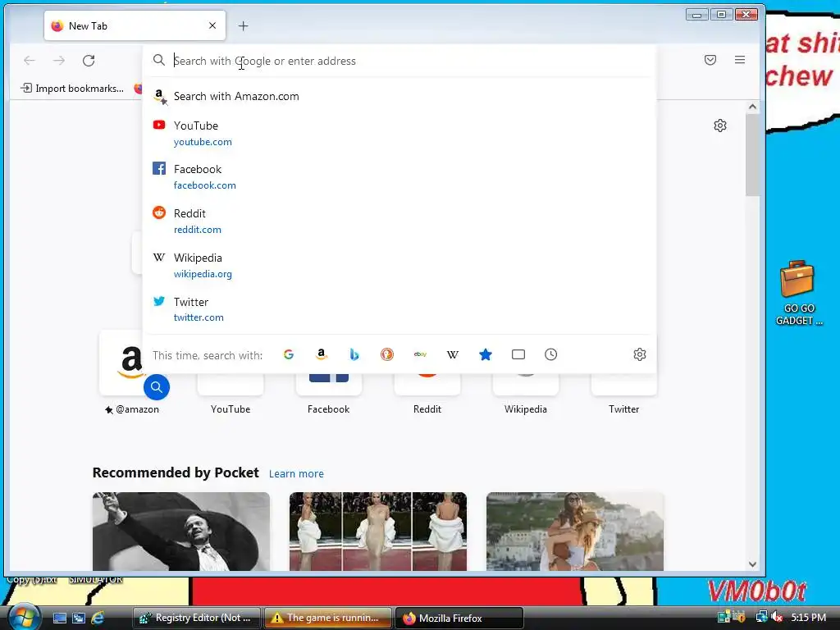Click the Switch between windows icon
The height and width of the screenshot is (630, 840).
click(x=79, y=618)
